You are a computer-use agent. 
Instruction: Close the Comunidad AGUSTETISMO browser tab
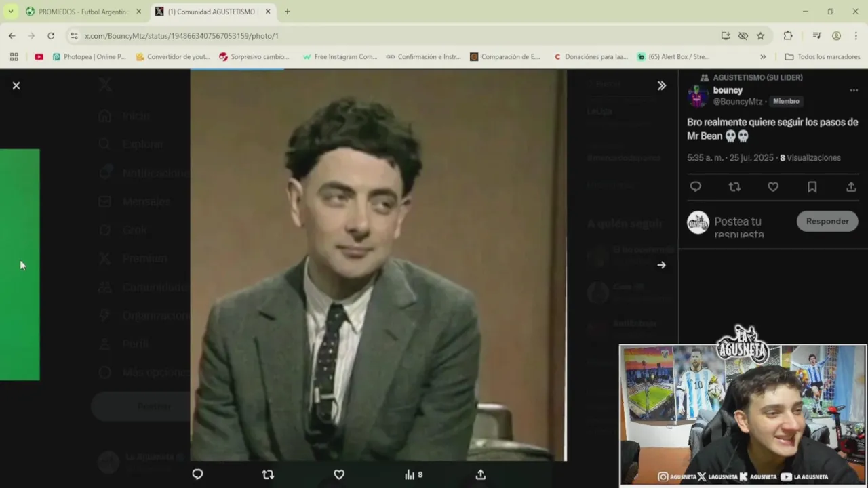pos(268,12)
